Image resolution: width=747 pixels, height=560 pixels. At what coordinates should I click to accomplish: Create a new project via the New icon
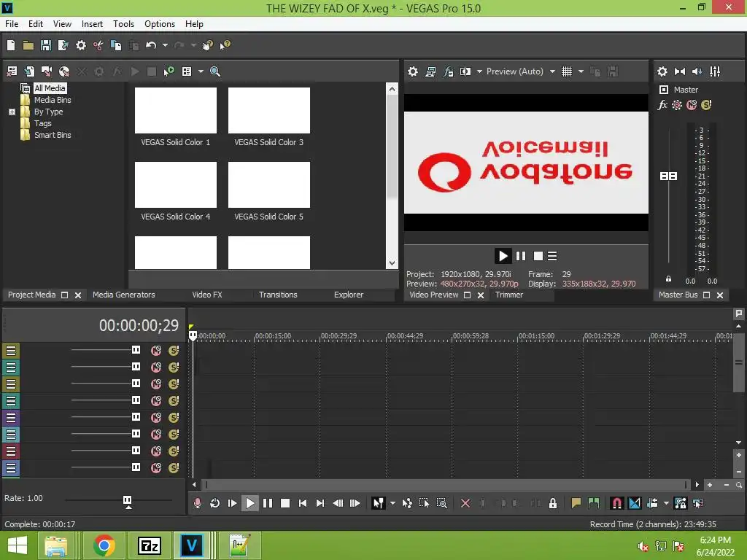[11, 45]
